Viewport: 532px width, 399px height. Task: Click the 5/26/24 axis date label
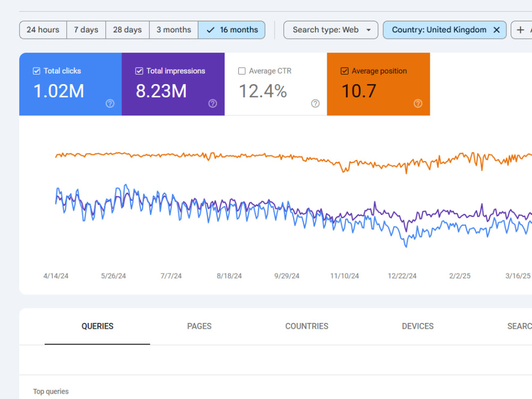click(x=113, y=276)
